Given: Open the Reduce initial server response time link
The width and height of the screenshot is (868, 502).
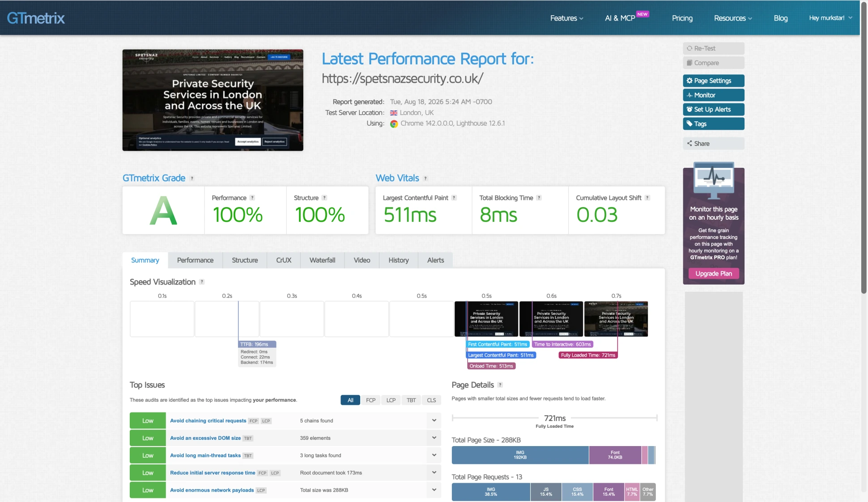Looking at the screenshot, I should tap(213, 473).
